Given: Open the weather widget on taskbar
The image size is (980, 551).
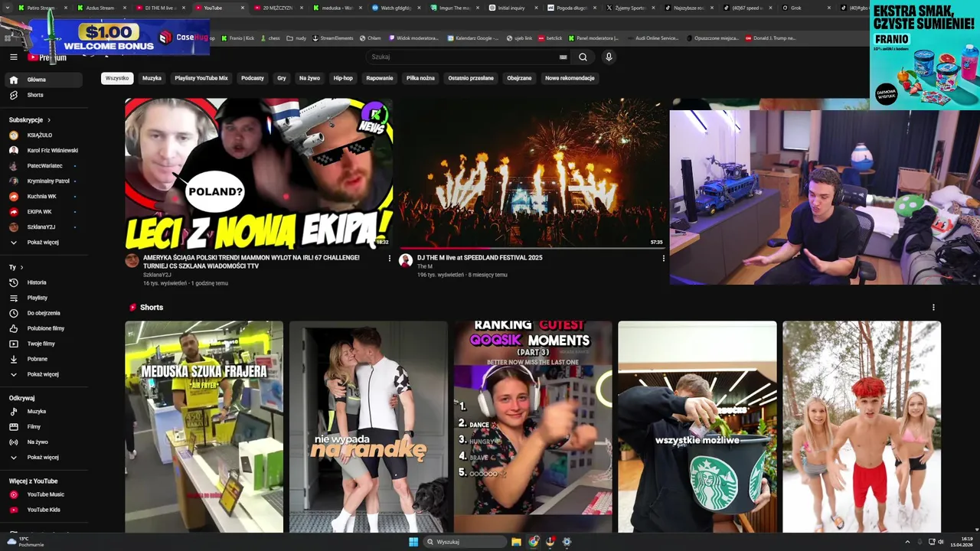Looking at the screenshot, I should coord(24,542).
